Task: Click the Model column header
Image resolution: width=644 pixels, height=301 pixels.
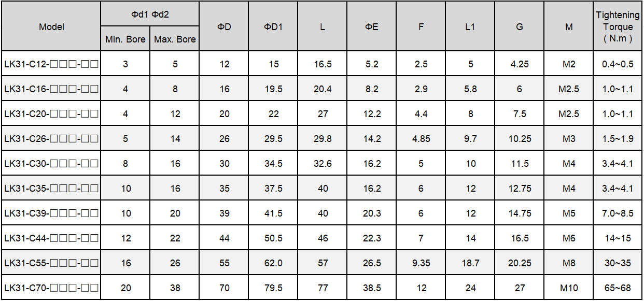Action: [x=51, y=27]
